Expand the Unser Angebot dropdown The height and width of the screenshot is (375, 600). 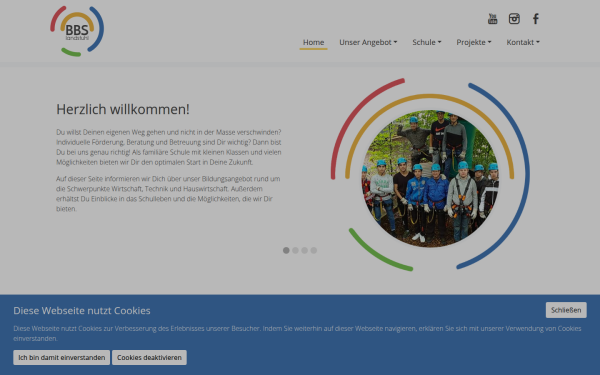point(368,42)
